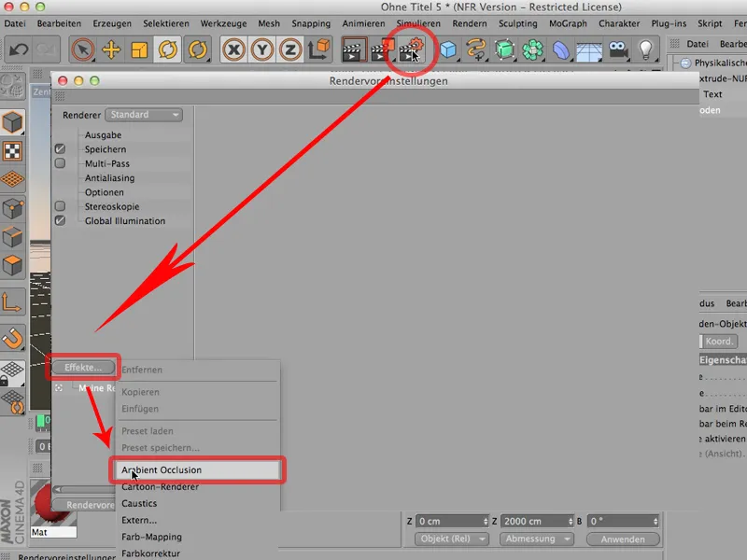This screenshot has width=747, height=560.
Task: Select Optionen in render settings list
Action: tap(105, 192)
